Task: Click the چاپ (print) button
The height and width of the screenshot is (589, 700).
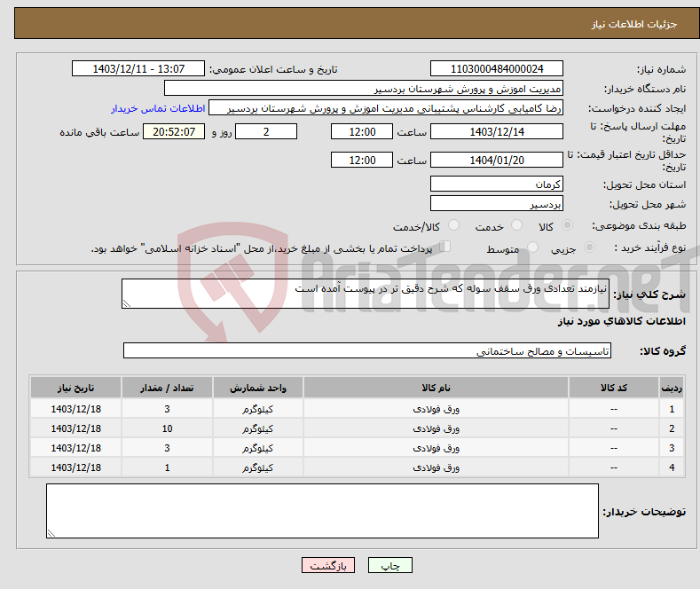Action: (x=389, y=565)
